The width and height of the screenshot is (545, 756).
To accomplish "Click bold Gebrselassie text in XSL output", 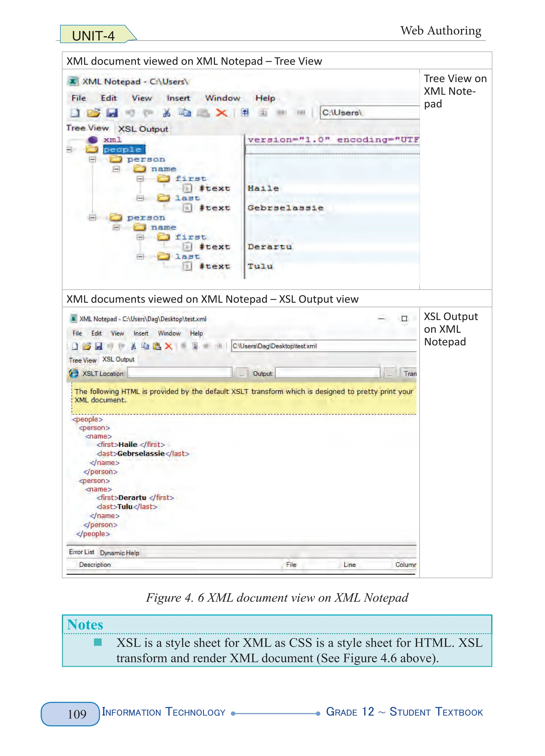I will pos(141,454).
